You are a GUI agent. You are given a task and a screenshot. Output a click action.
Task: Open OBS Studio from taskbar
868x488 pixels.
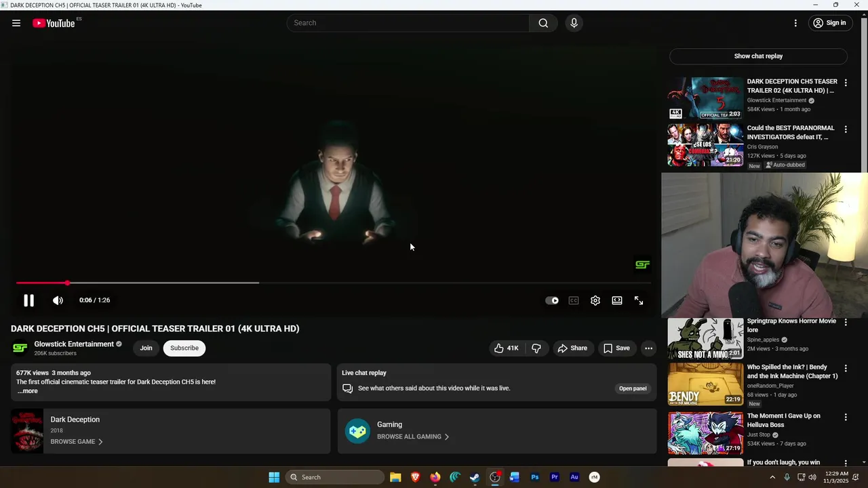point(495,477)
